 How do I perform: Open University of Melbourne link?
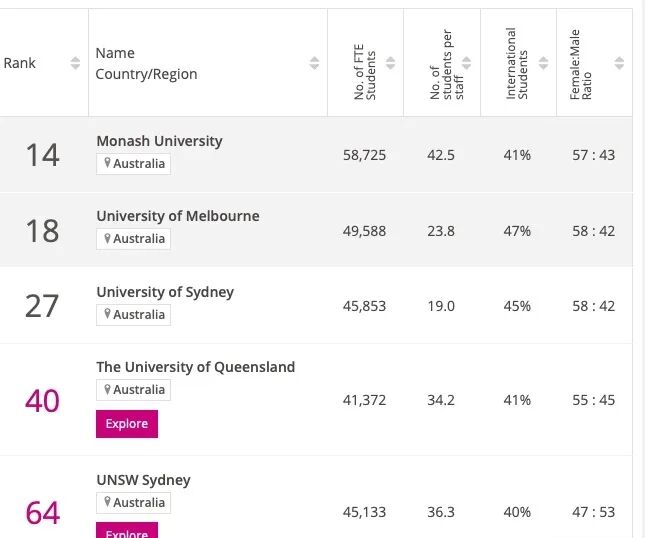coord(178,216)
